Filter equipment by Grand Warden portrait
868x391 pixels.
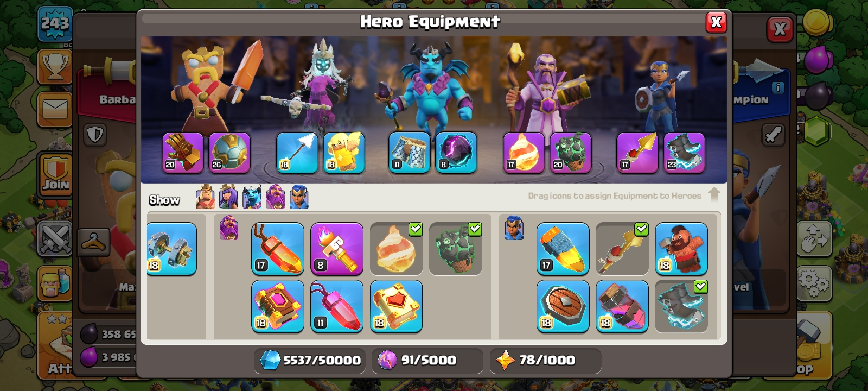(276, 197)
